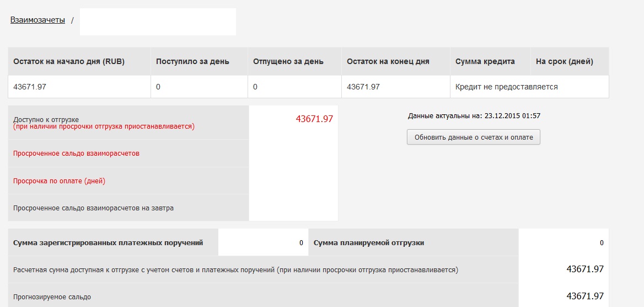Click the Поступило за день column header
The width and height of the screenshot is (644, 307).
point(192,61)
